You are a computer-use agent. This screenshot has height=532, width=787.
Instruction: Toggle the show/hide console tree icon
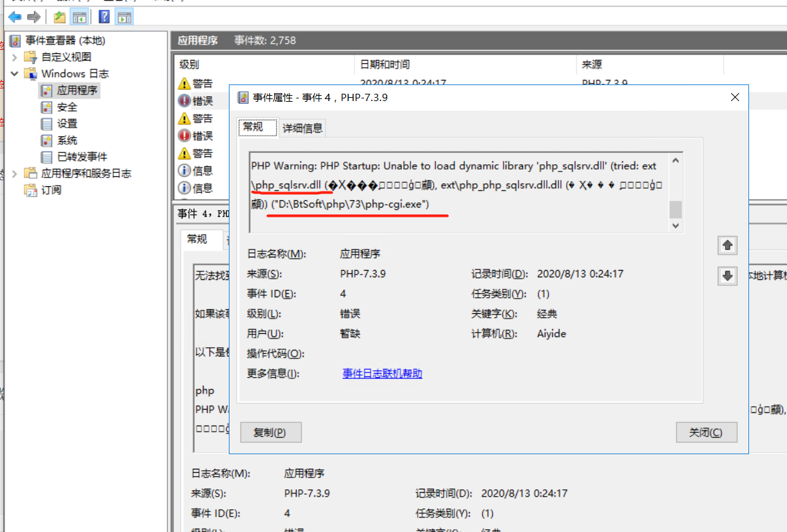[79, 17]
